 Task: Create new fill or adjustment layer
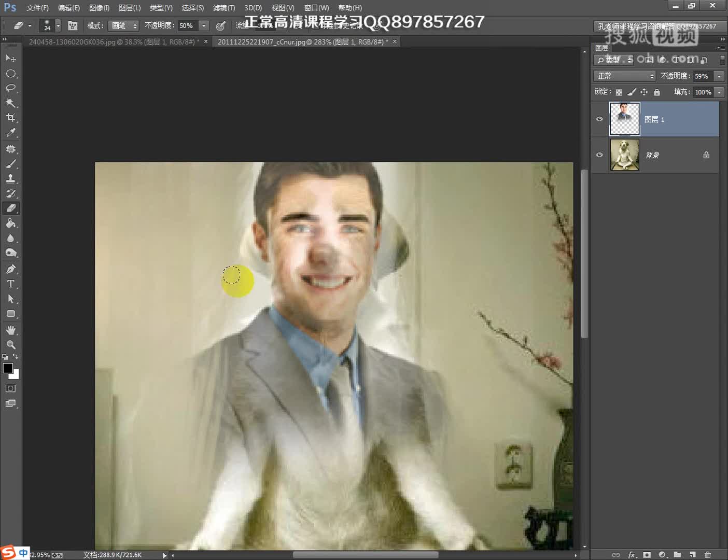coord(662,554)
